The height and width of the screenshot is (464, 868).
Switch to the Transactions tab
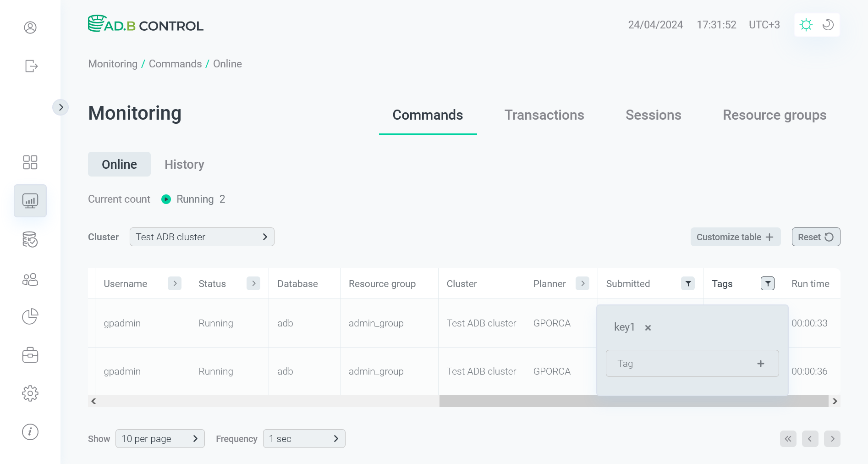coord(544,115)
